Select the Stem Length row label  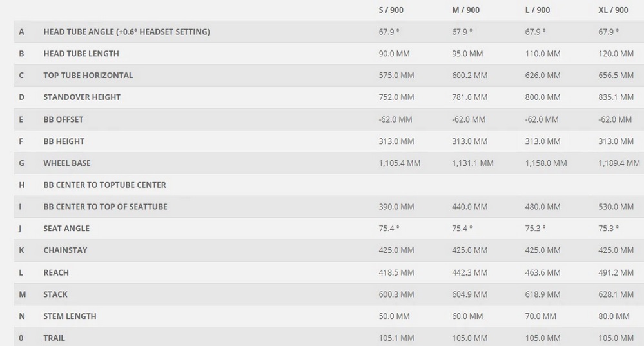coord(70,316)
